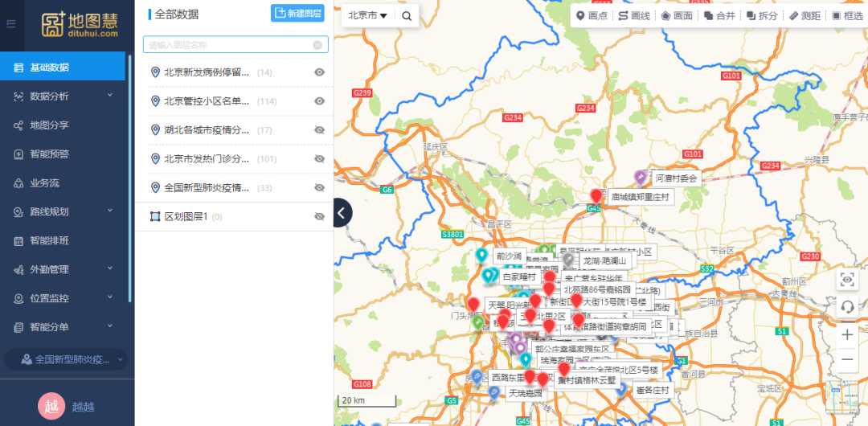Zoom out with minus button
The image size is (868, 426).
(x=847, y=359)
